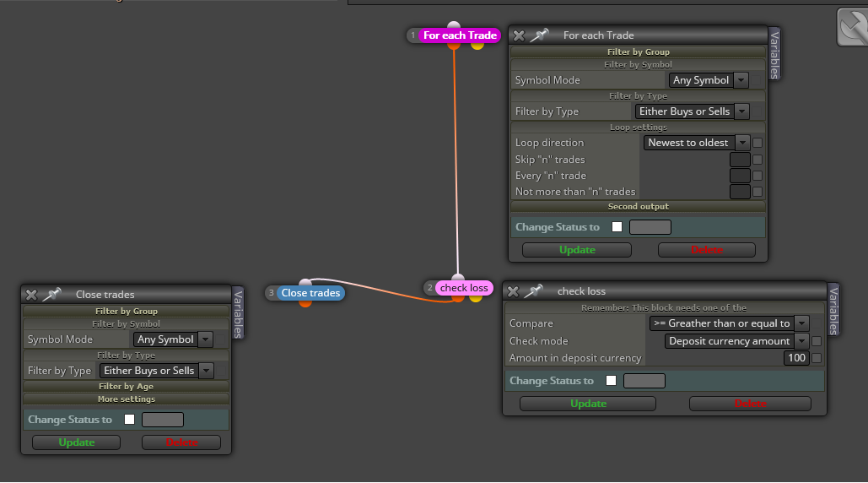Click pin icon in Close trades panel
This screenshot has width=868, height=483.
(x=51, y=295)
